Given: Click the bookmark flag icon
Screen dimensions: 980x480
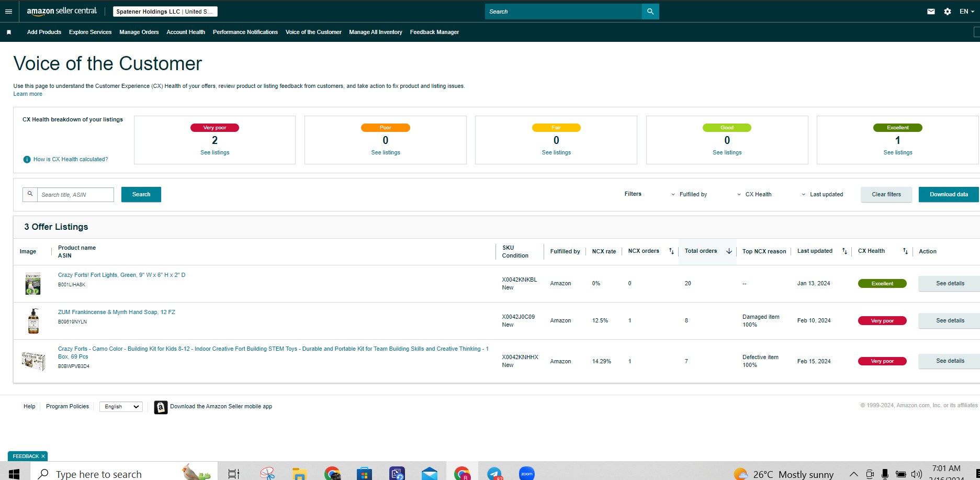Looking at the screenshot, I should coord(9,32).
